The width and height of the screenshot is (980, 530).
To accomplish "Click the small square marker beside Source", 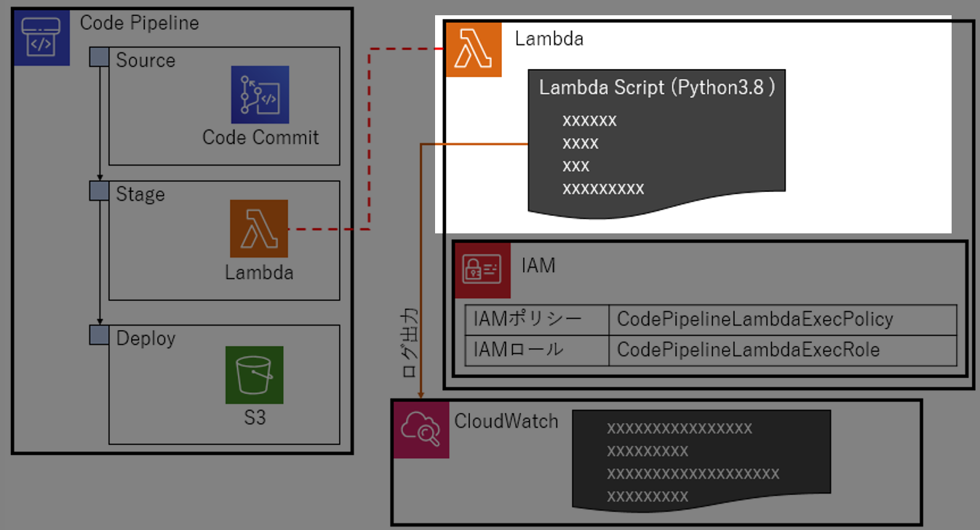I will point(99,57).
